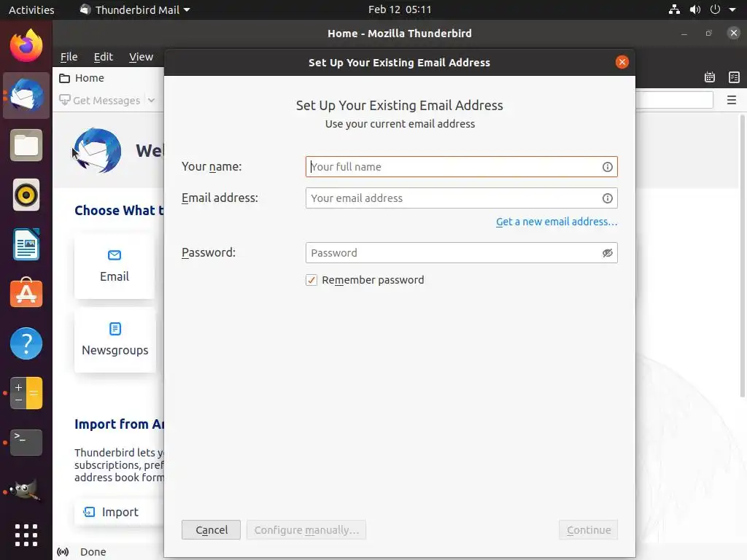The height and width of the screenshot is (560, 747).
Task: Open the File menu
Action: pos(69,57)
